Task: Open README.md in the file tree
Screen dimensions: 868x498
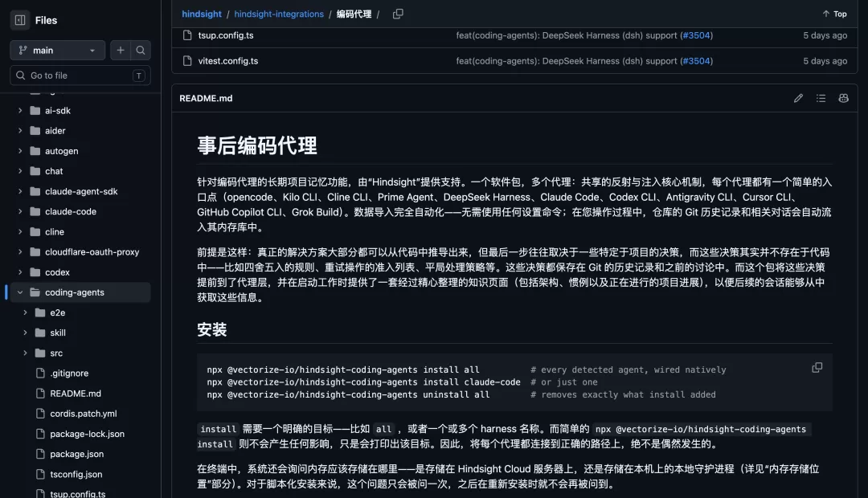Action: point(76,394)
